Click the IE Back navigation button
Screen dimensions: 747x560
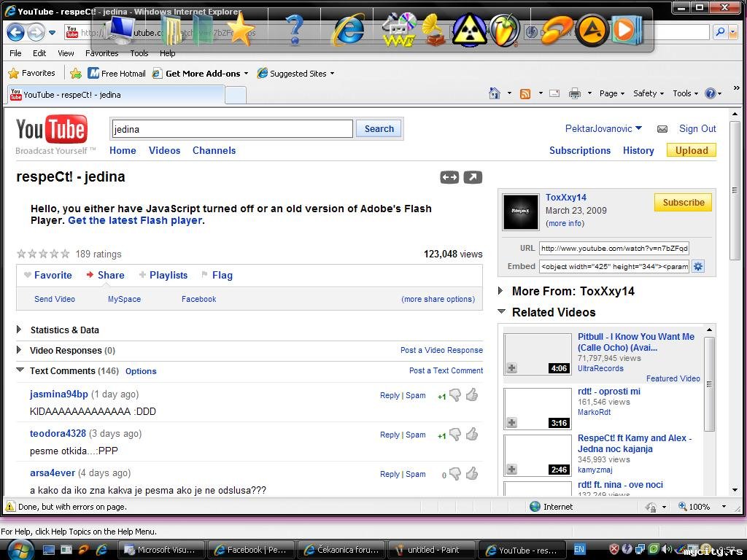click(x=15, y=32)
